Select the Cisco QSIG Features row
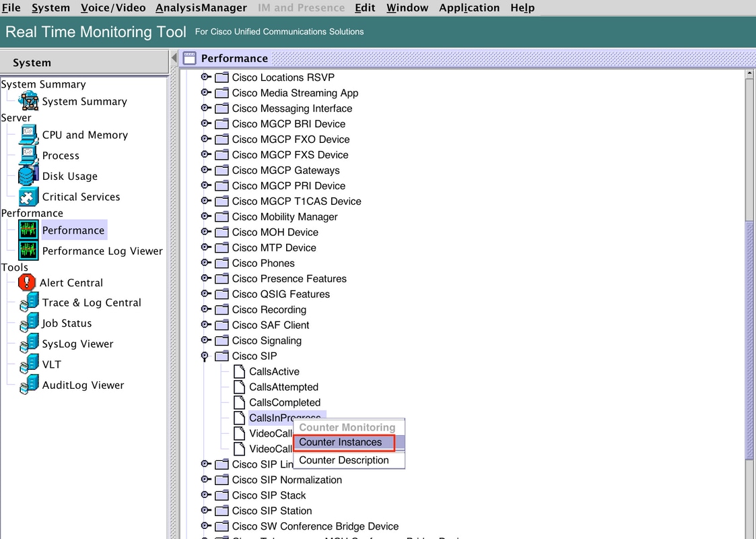The height and width of the screenshot is (539, 756). [x=281, y=294]
